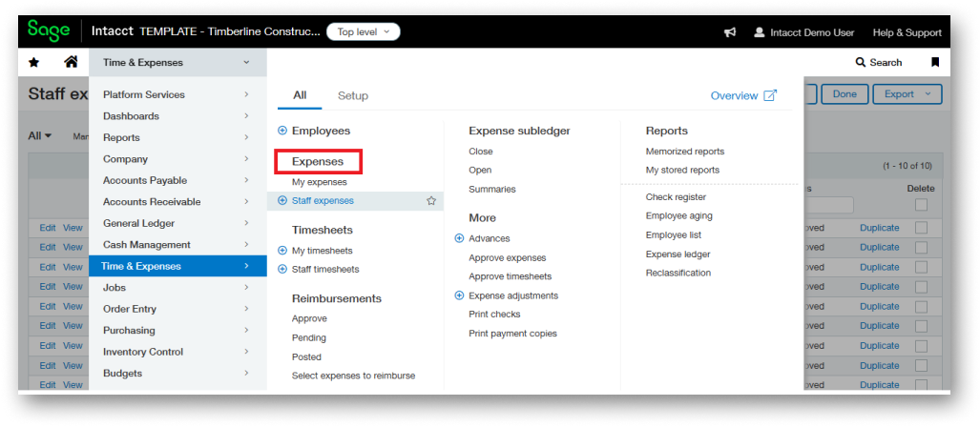
Task: Click the Done button
Action: pos(844,94)
